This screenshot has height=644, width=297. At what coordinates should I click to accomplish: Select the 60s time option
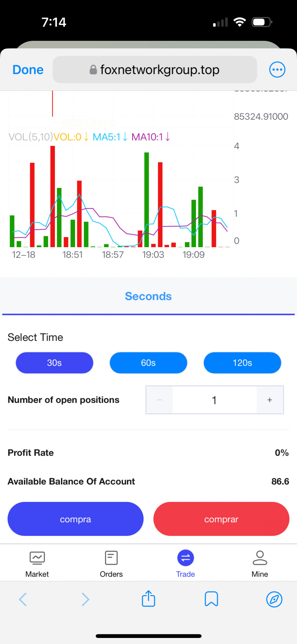pyautogui.click(x=148, y=363)
